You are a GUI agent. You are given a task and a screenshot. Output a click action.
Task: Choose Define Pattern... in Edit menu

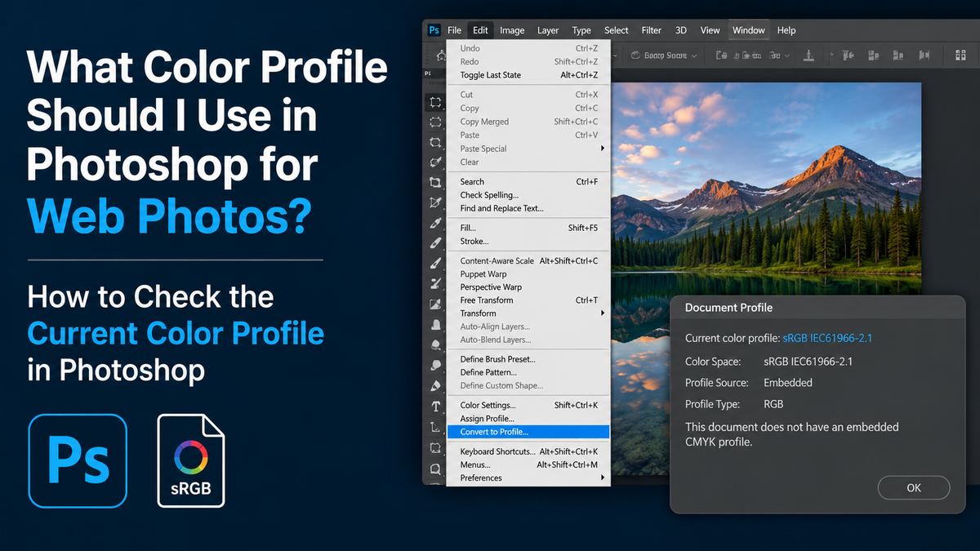(528, 372)
